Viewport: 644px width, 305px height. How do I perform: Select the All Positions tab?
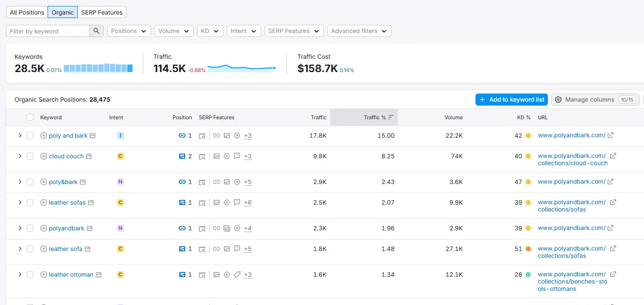27,12
